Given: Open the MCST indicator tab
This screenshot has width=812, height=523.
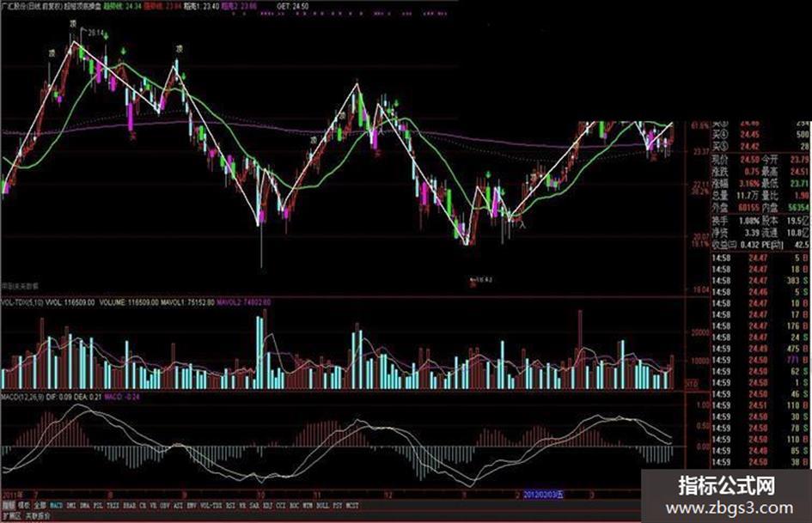Looking at the screenshot, I should click(352, 505).
